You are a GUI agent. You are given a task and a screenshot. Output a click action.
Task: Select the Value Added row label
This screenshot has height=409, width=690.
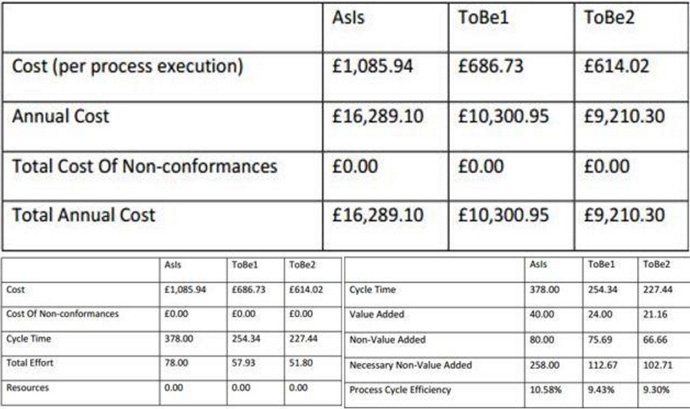click(x=377, y=314)
